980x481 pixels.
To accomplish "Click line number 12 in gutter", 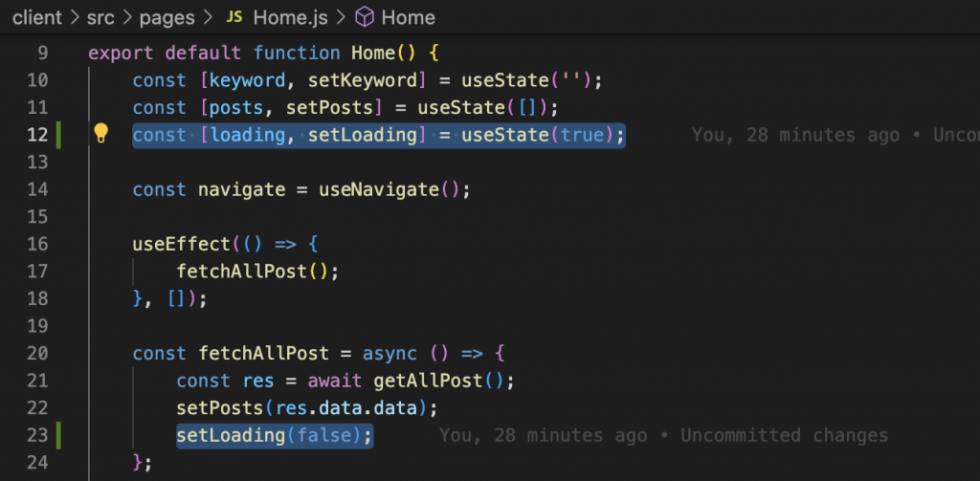I will coord(38,135).
